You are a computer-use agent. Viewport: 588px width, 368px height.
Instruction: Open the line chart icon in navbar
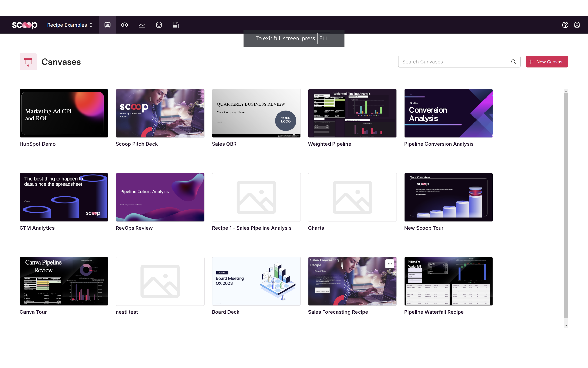point(142,25)
